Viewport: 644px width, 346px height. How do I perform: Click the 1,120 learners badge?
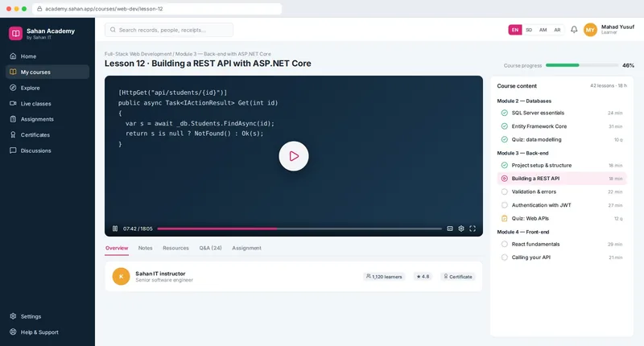384,277
